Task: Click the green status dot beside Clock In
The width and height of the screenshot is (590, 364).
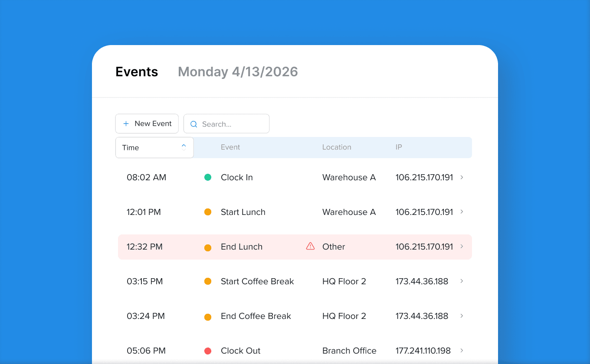Action: click(x=208, y=177)
